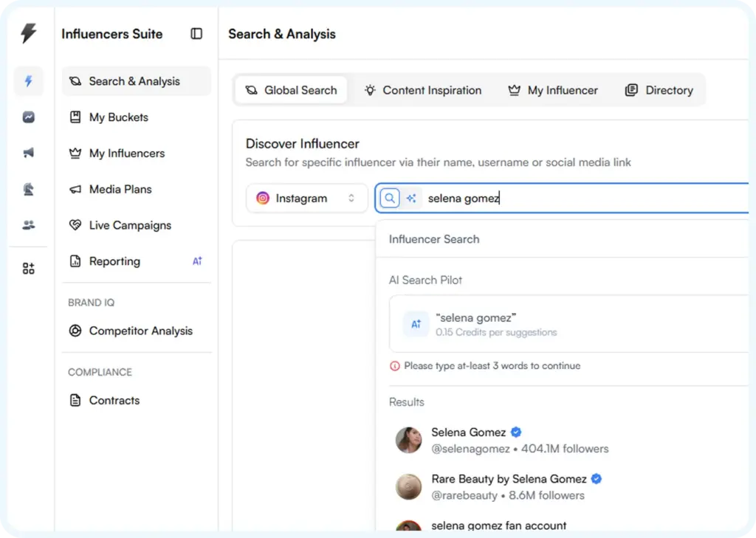Click the BRAND IQ section label
The image size is (756, 538).
91,303
